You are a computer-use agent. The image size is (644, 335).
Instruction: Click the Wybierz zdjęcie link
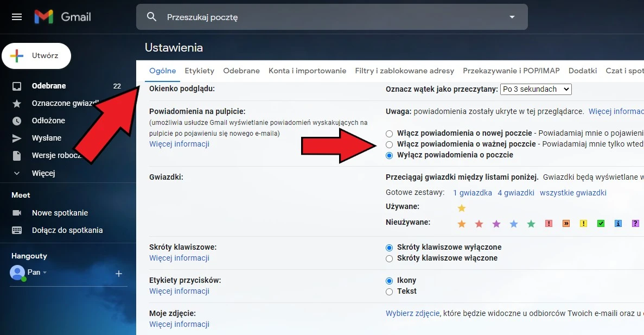click(x=412, y=313)
